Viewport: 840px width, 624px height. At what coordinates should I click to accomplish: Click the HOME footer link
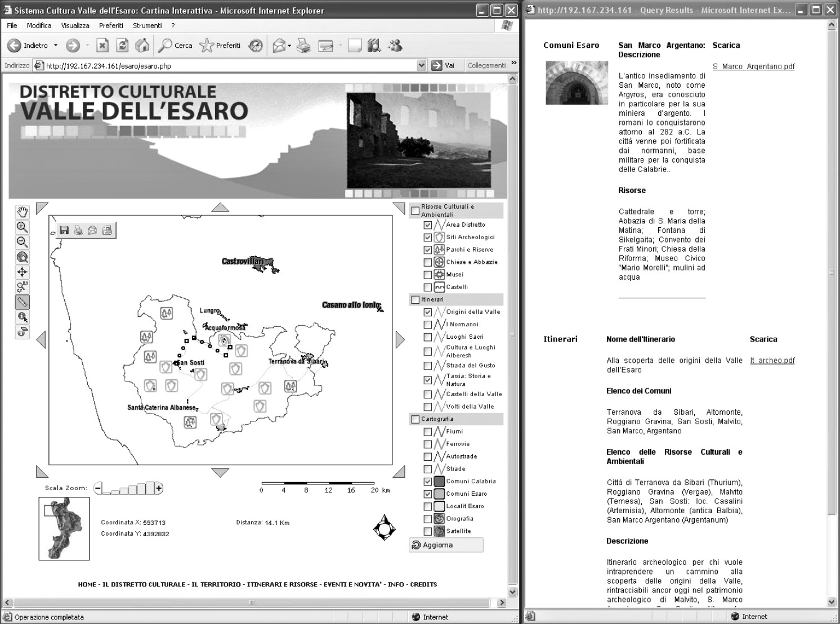[87, 585]
